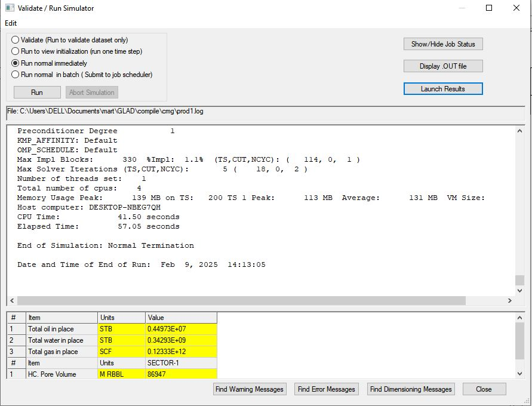Click Find Dimensioning Messages button

coord(411,389)
